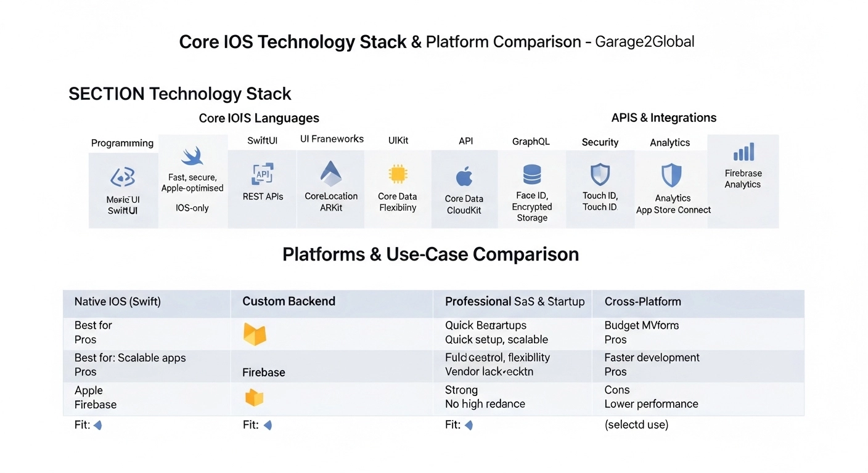
Task: Select the CoreLocation ARKit location icon
Action: [330, 173]
